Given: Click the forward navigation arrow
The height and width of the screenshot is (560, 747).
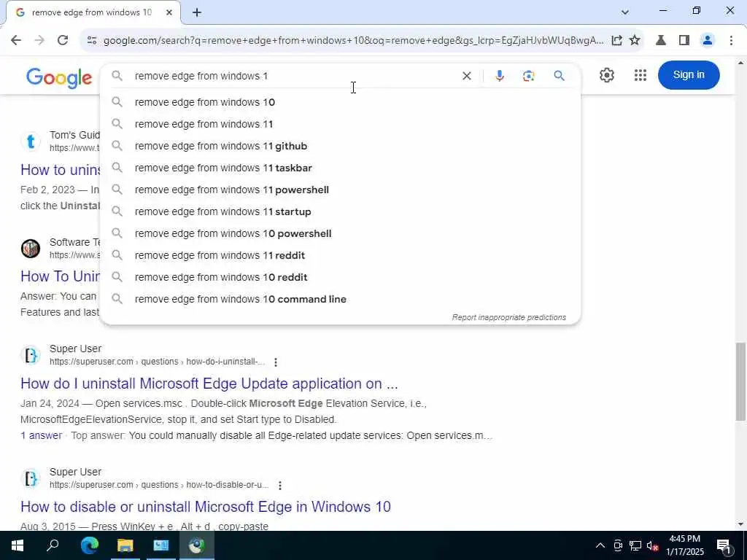Looking at the screenshot, I should coord(39,41).
